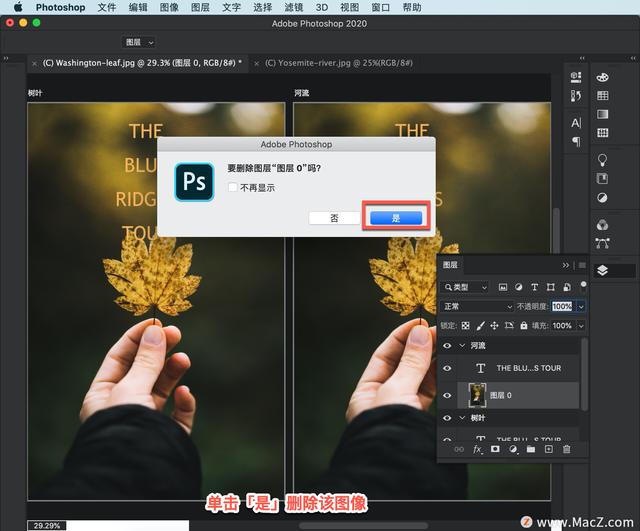640x531 pixels.
Task: Click the add layer style fx icon
Action: click(477, 449)
